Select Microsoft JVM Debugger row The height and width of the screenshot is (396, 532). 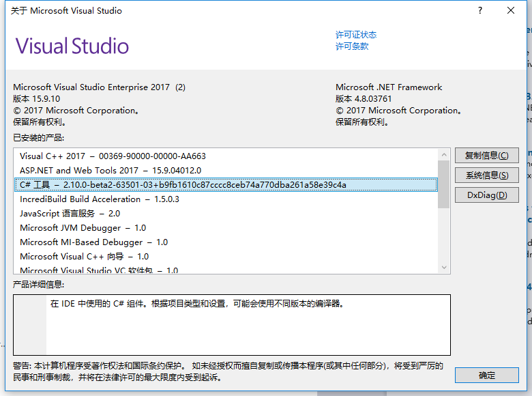[226, 227]
